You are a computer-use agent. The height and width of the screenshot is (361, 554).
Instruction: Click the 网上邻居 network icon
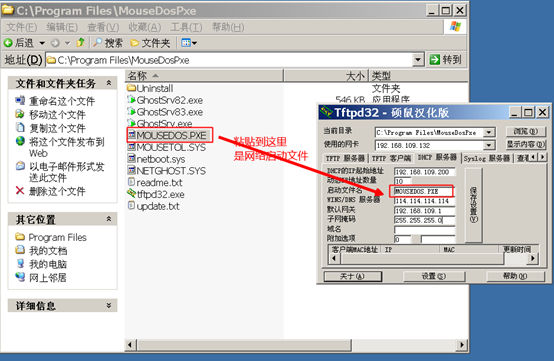20,277
